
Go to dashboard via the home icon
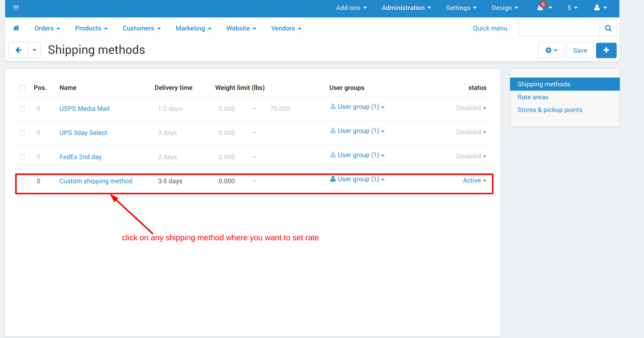point(16,28)
